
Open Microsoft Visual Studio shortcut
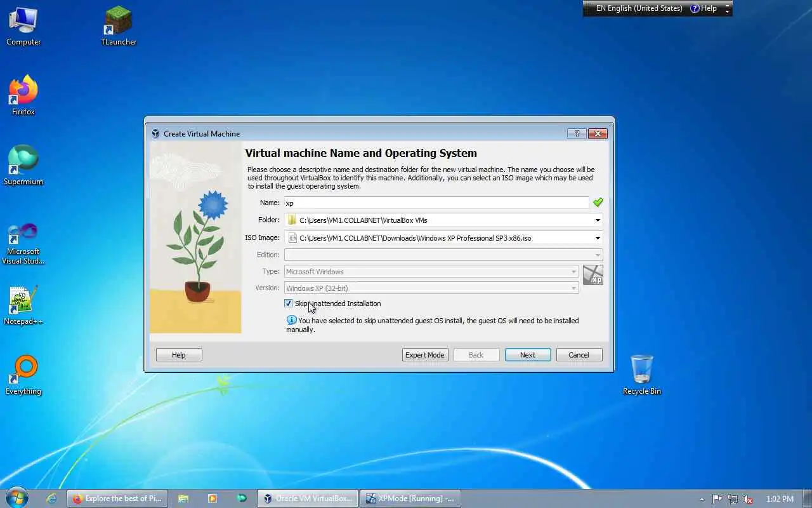(x=23, y=244)
